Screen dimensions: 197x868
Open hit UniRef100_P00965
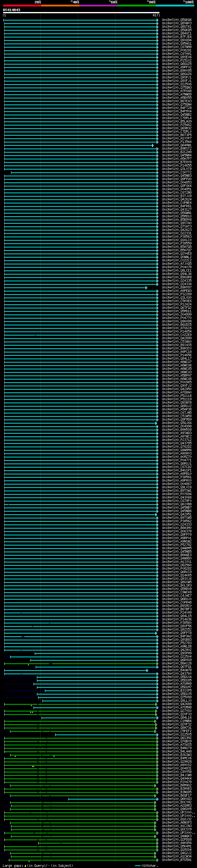pos(176,382)
